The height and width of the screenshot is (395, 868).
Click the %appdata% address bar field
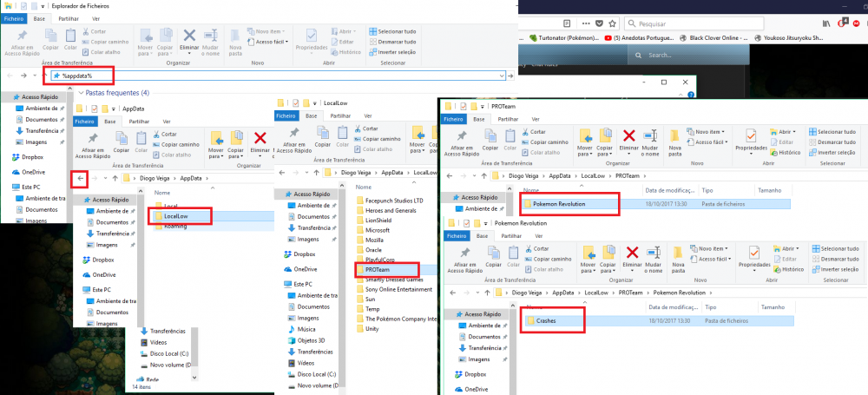[278, 76]
